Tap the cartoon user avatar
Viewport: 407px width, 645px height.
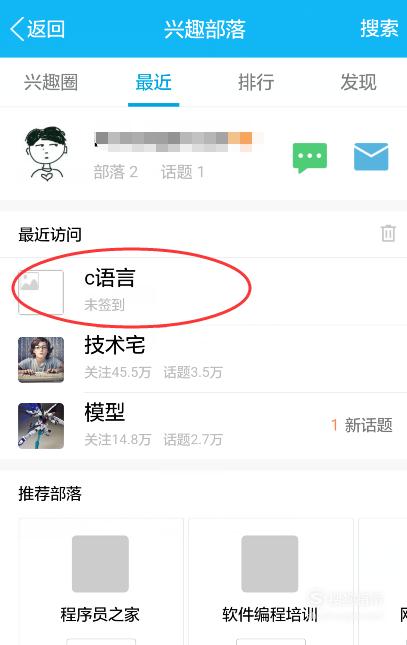point(46,154)
